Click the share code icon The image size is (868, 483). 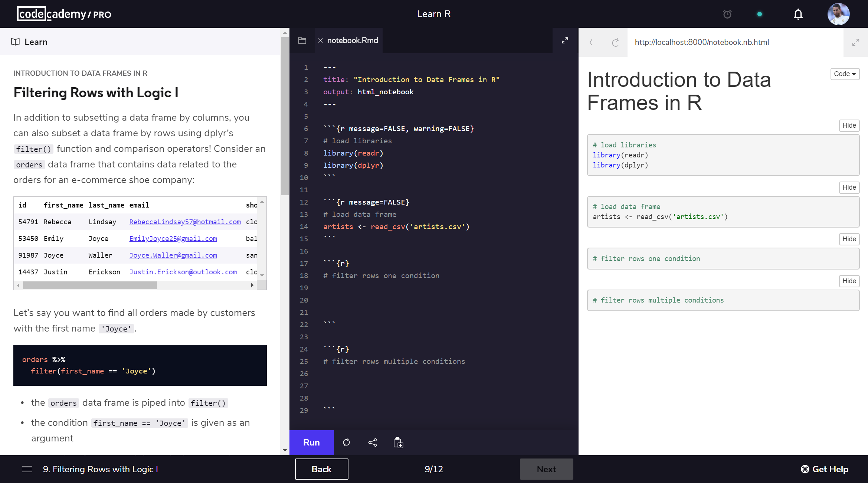373,443
